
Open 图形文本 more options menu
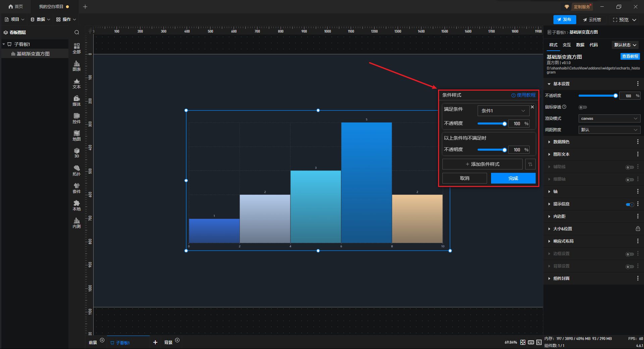pyautogui.click(x=638, y=154)
